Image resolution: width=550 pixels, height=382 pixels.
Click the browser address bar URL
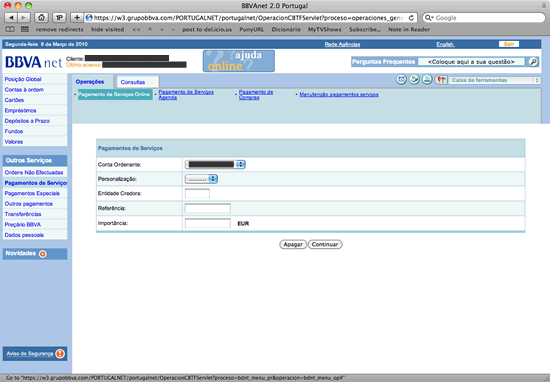click(247, 18)
